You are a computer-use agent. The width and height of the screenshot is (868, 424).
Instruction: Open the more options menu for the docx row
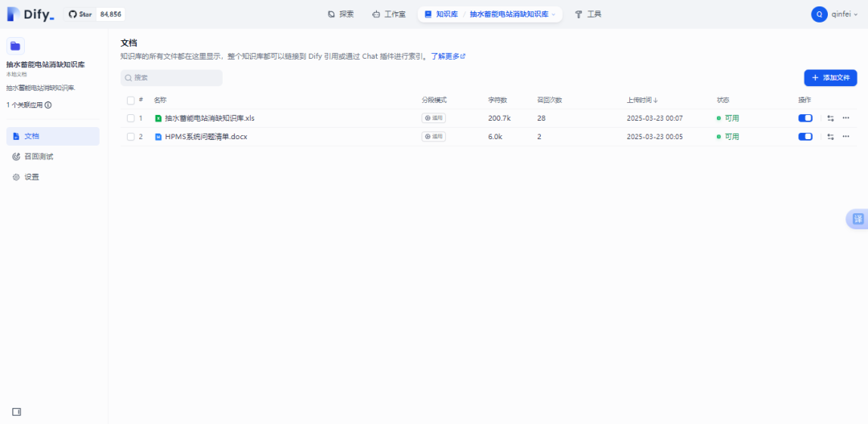point(845,136)
